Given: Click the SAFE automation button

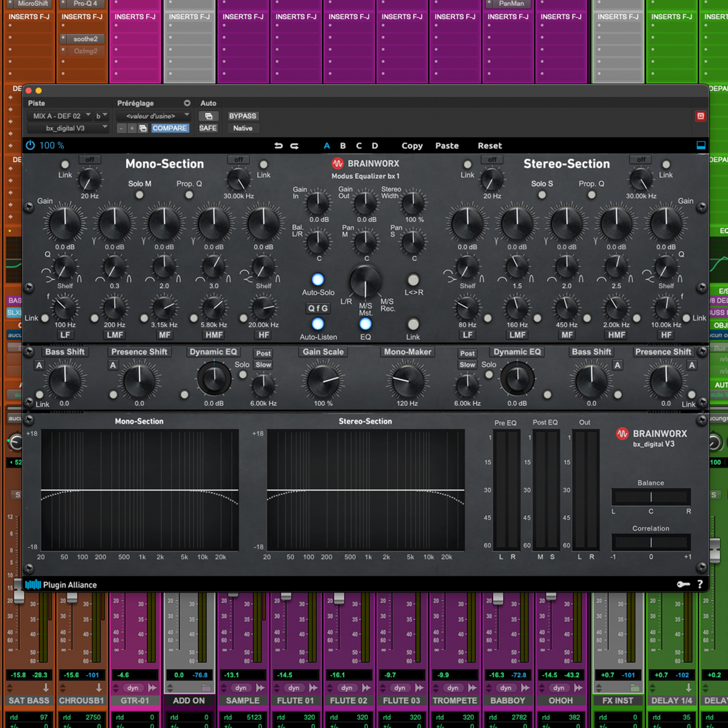Looking at the screenshot, I should (x=208, y=128).
